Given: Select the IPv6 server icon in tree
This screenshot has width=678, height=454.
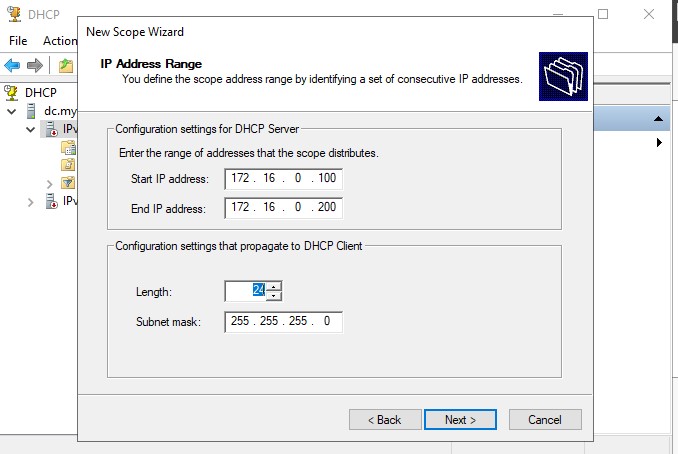Looking at the screenshot, I should pos(51,201).
